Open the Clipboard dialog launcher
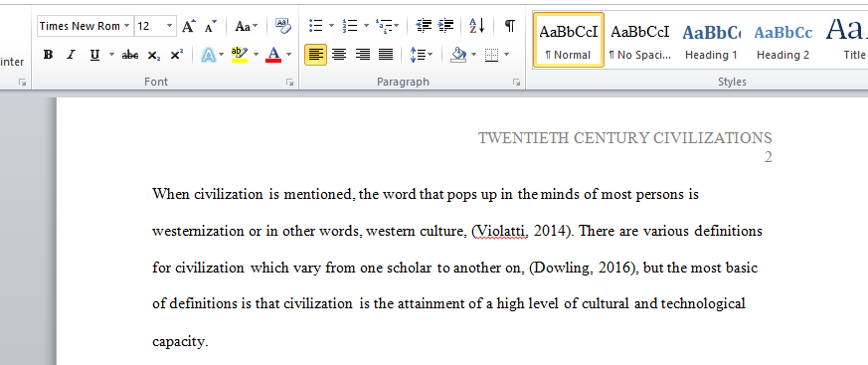Screen dimensions: 868x365 [x=22, y=82]
